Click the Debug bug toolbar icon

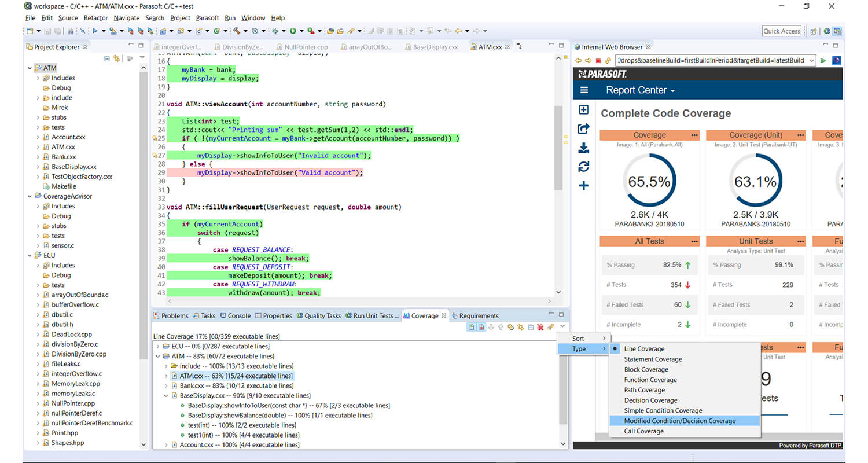[275, 31]
